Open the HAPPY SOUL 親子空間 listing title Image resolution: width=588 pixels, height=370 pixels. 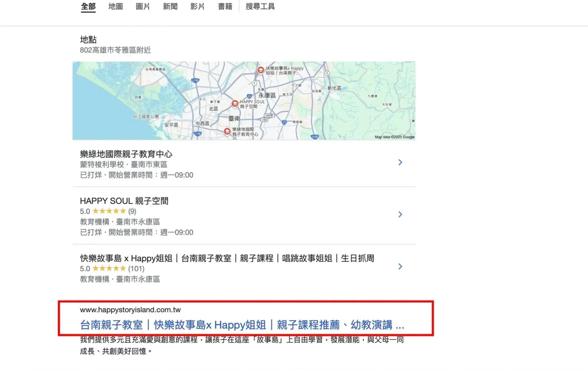[124, 201]
